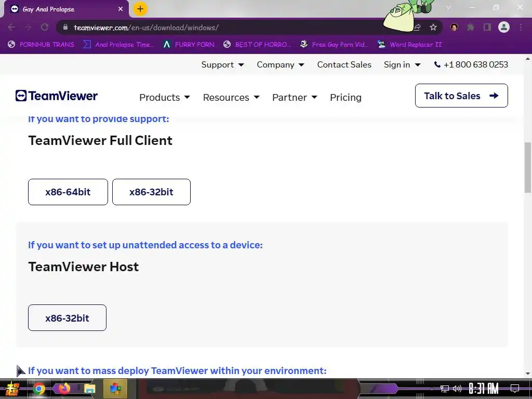Open the Contact Sales link
This screenshot has height=399, width=532.
pyautogui.click(x=344, y=64)
